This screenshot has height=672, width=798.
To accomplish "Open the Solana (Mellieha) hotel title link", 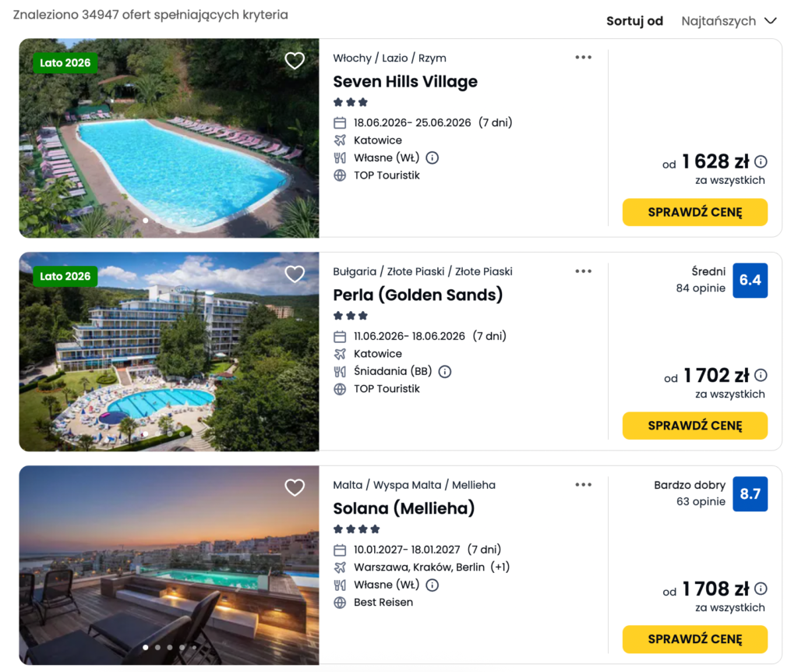I will click(x=404, y=508).
